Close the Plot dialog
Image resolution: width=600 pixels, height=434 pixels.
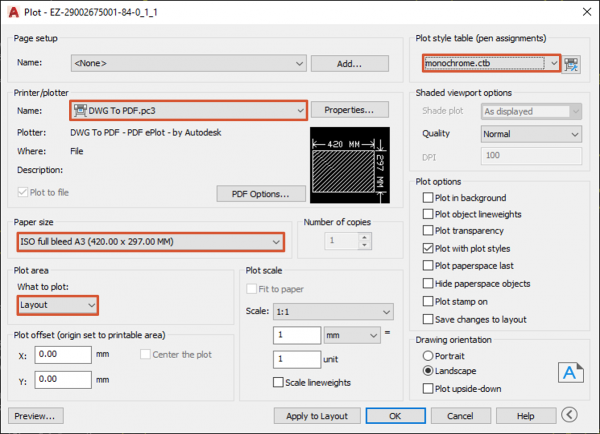click(587, 12)
